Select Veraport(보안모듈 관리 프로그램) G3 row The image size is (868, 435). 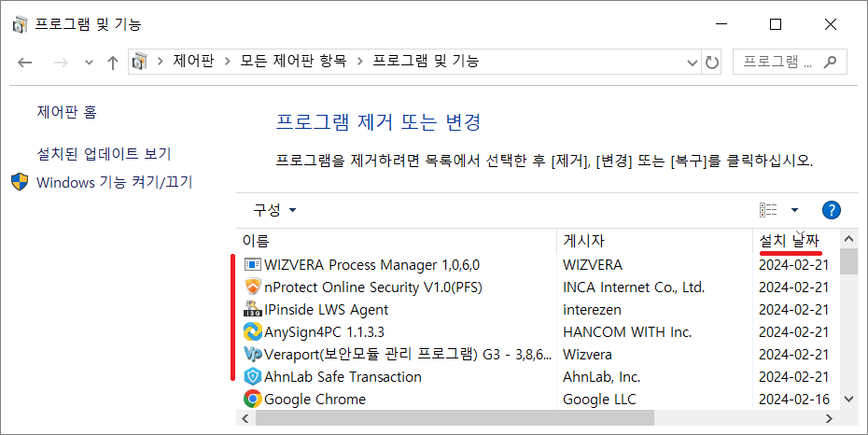pyautogui.click(x=538, y=354)
